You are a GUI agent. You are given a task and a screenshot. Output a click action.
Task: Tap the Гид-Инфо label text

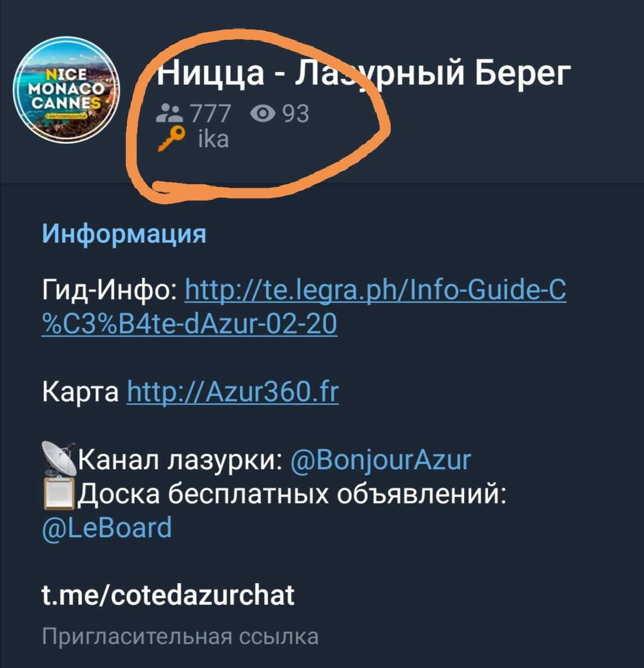click(x=111, y=290)
